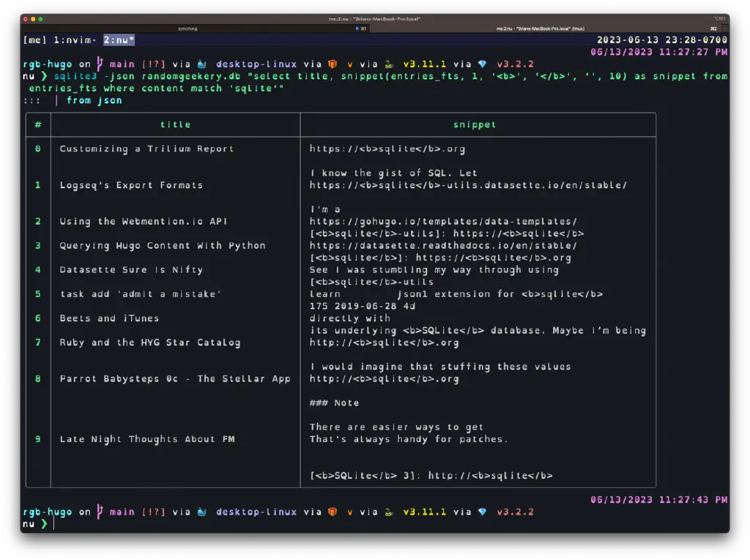Click the tmux clock 2023-06-13 23:28-0700

(x=662, y=40)
